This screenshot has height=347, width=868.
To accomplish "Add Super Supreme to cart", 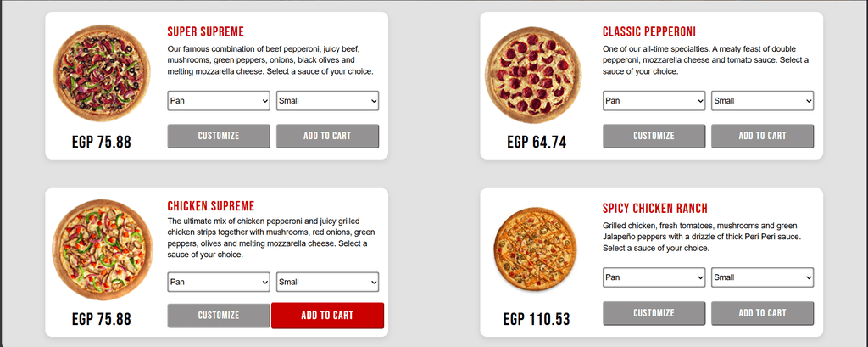I will (327, 136).
